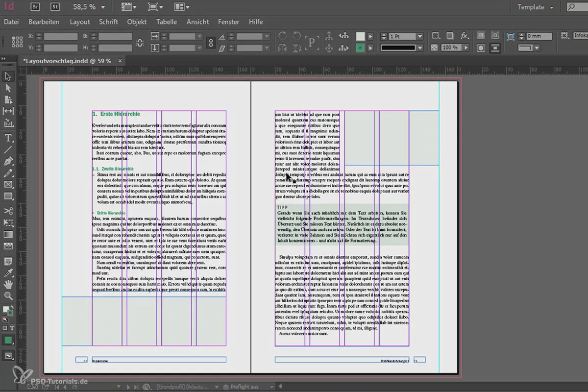Select the Zoom tool magnifier

point(8,296)
